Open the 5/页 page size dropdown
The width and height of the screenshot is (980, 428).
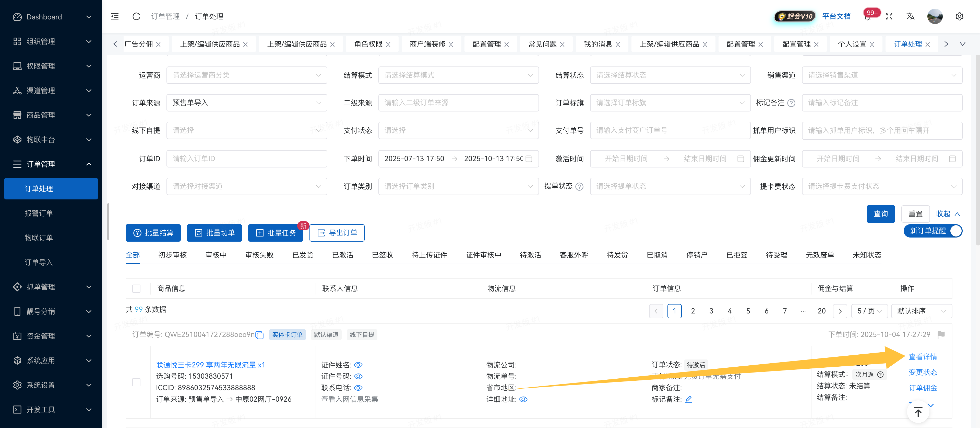pyautogui.click(x=869, y=311)
